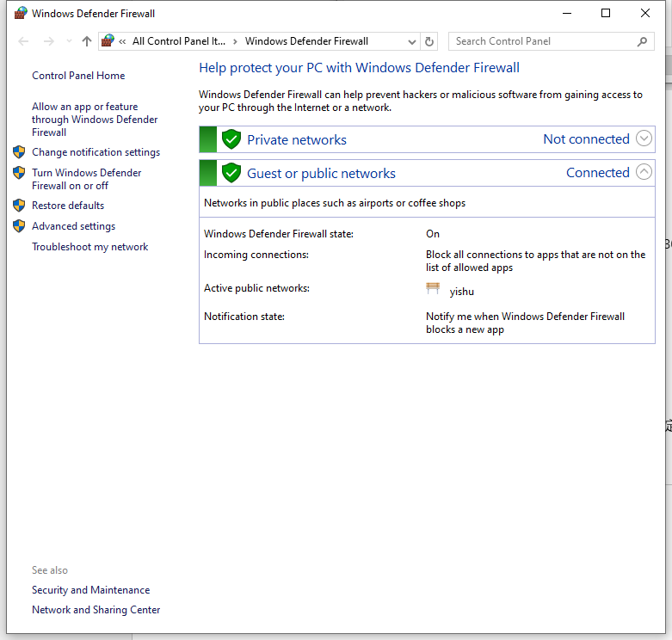Refresh the Windows Defender Firewall page
Screen dimensions: 672x640
pyautogui.click(x=429, y=41)
